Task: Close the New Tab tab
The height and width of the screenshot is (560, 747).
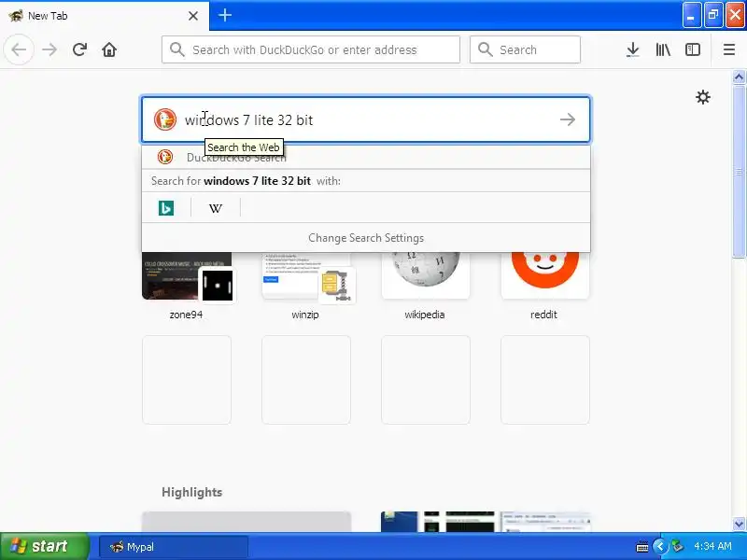Action: [x=193, y=16]
